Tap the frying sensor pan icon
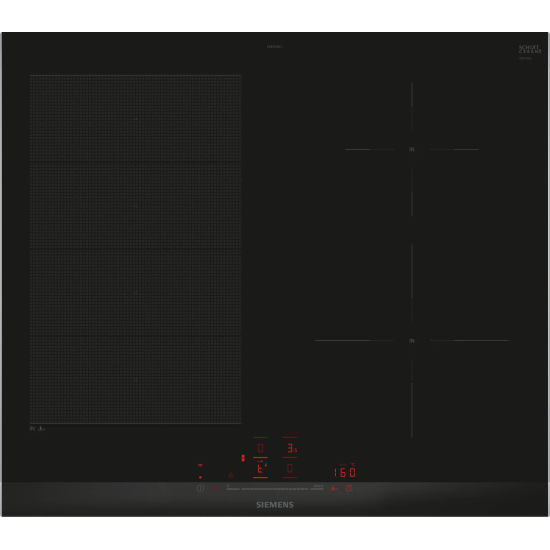The height and width of the screenshot is (550, 550). click(x=334, y=488)
